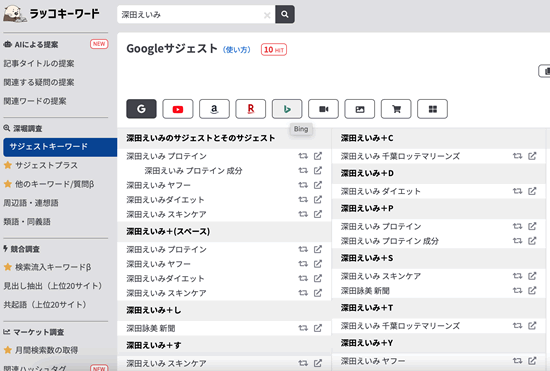Clear the search field with the x icon
This screenshot has height=371, width=550.
[x=267, y=15]
